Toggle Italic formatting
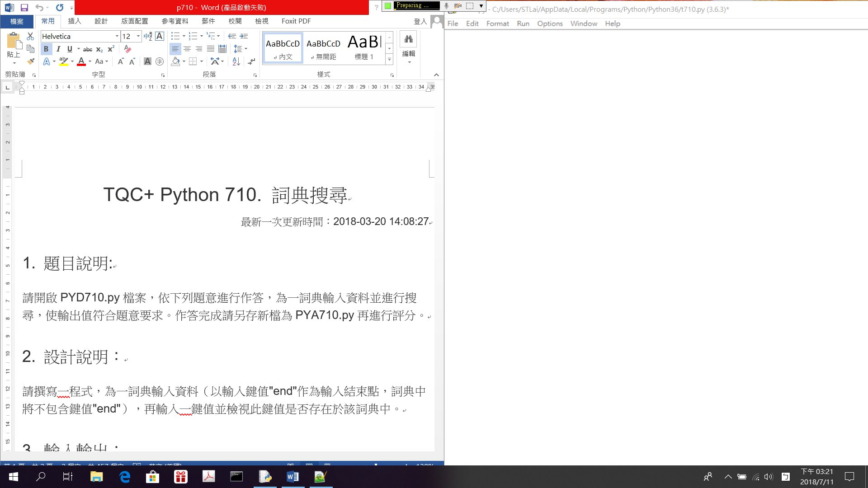Viewport: 868px width, 488px height. 58,49
